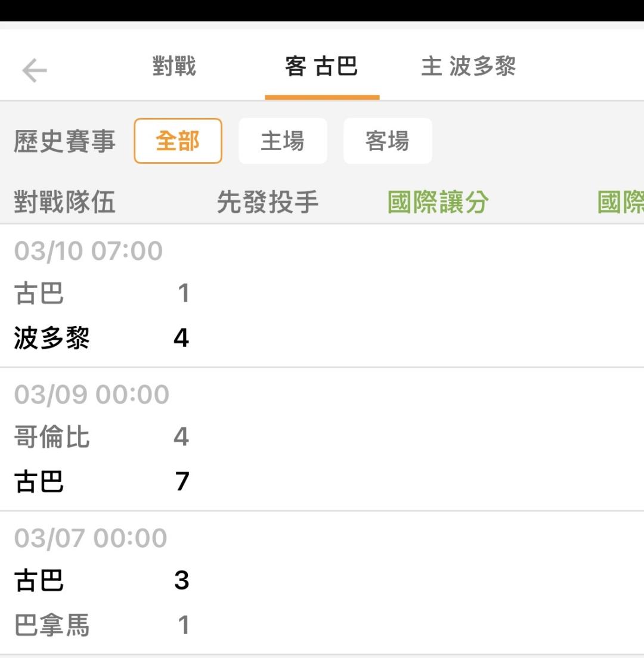
Task: Open the 03/07 00:00 match date
Action: click(x=91, y=538)
